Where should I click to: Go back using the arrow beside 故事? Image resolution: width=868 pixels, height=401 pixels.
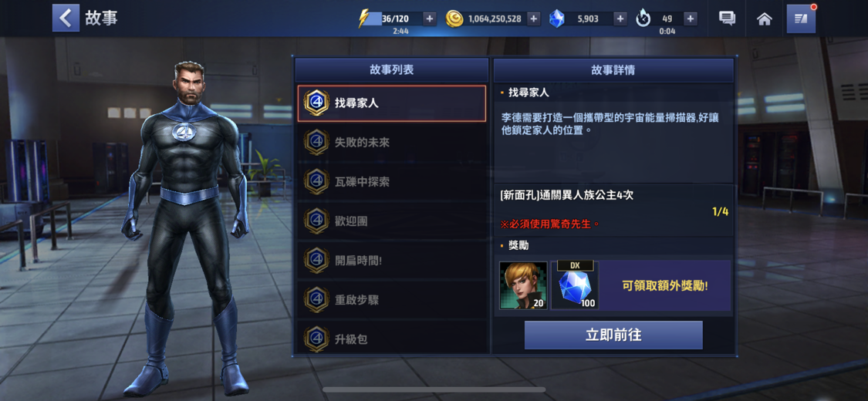click(x=66, y=19)
